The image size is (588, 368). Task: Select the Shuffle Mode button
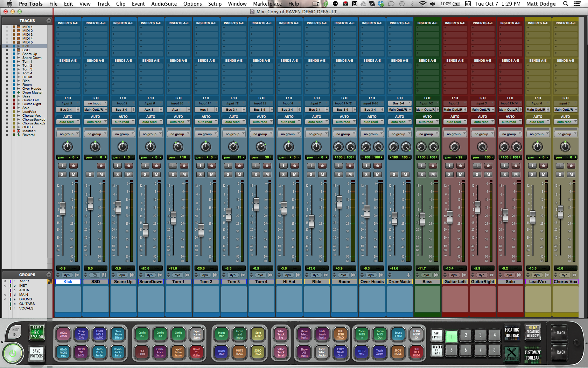click(x=416, y=352)
